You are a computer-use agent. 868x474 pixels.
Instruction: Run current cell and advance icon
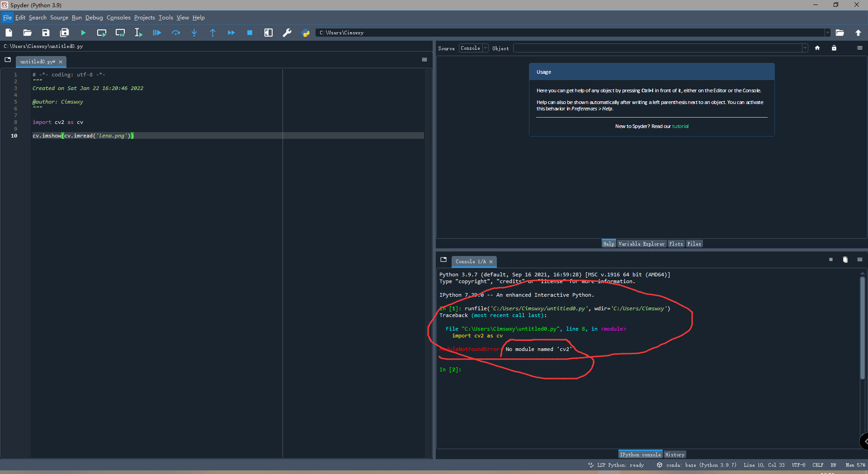click(x=120, y=33)
